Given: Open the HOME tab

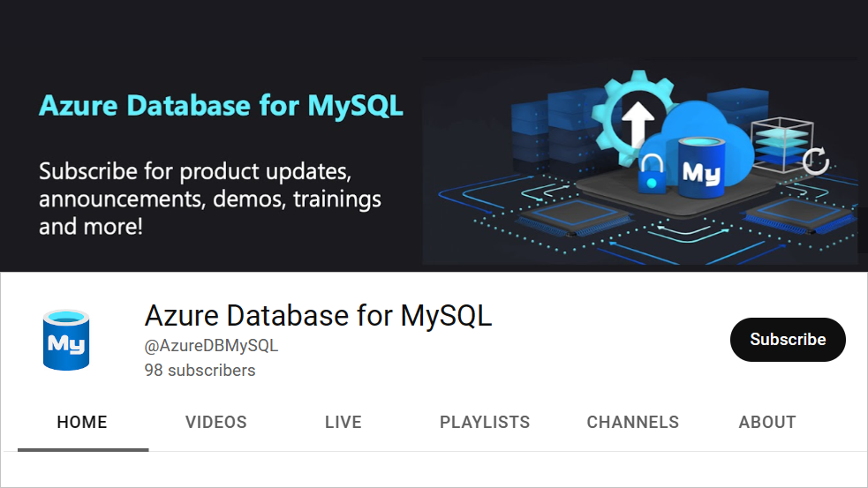Looking at the screenshot, I should pos(82,422).
